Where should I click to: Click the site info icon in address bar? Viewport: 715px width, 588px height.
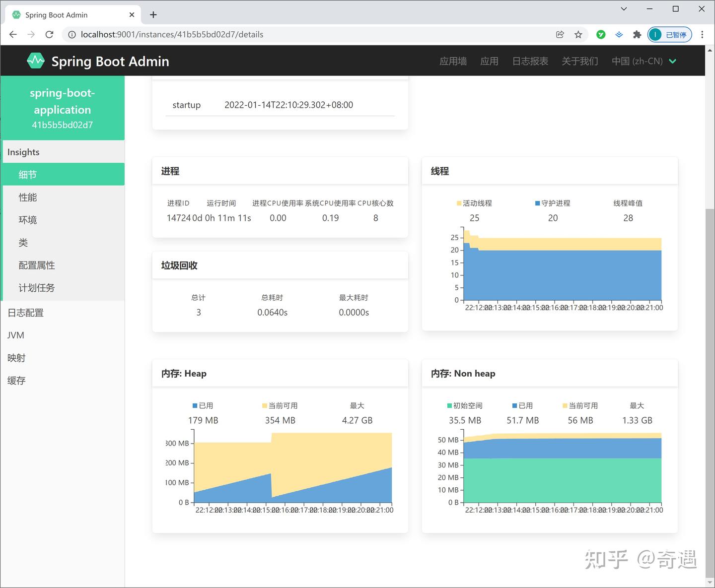[72, 34]
